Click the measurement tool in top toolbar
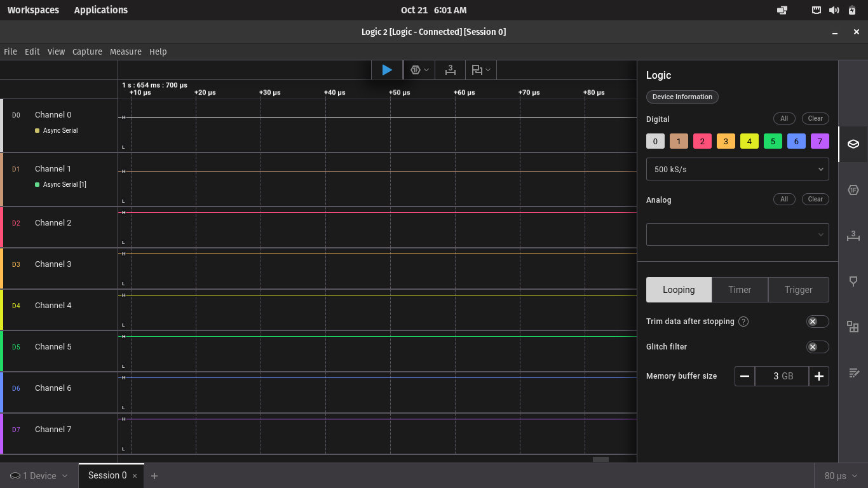 click(x=451, y=70)
